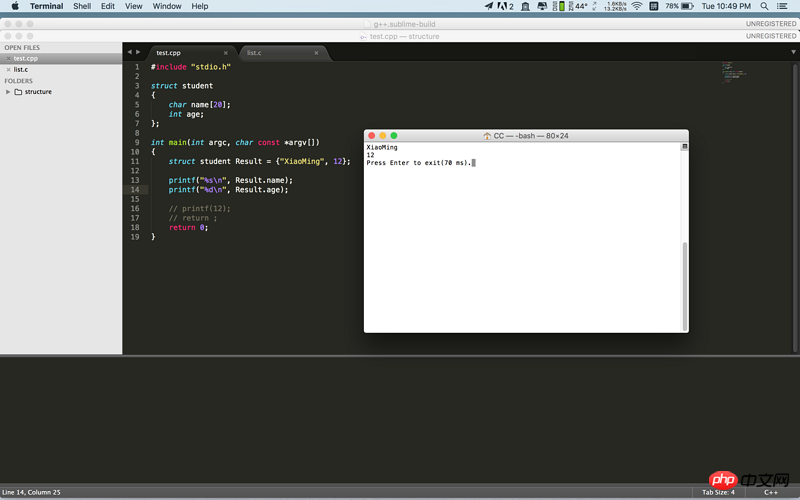
Task: Open the Terminal application menu
Action: [x=46, y=6]
